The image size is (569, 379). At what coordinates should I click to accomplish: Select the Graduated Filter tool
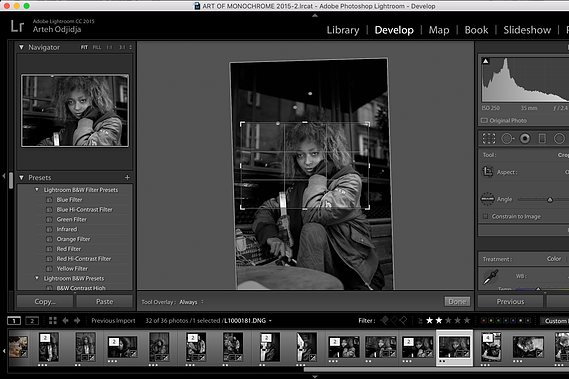[542, 139]
